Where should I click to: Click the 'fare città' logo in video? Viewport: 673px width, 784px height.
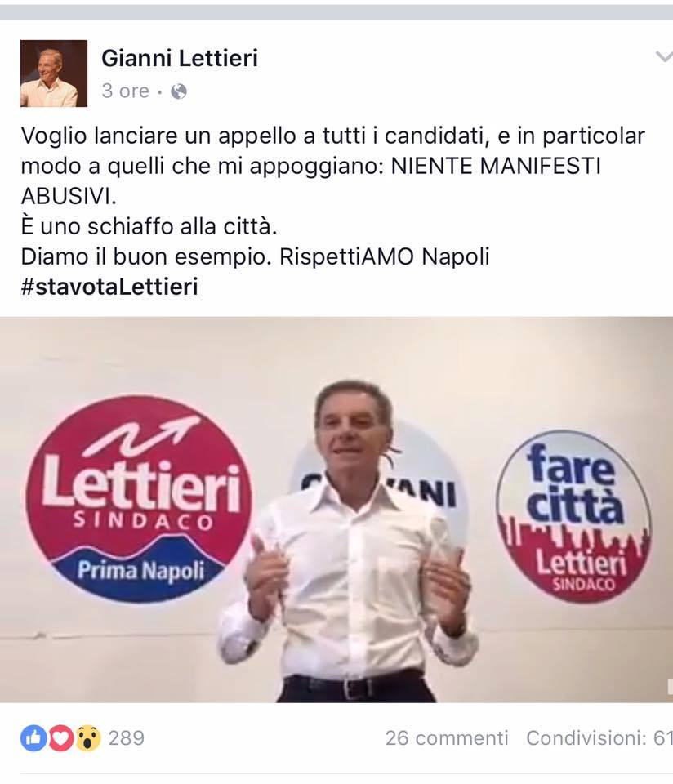[x=573, y=515]
